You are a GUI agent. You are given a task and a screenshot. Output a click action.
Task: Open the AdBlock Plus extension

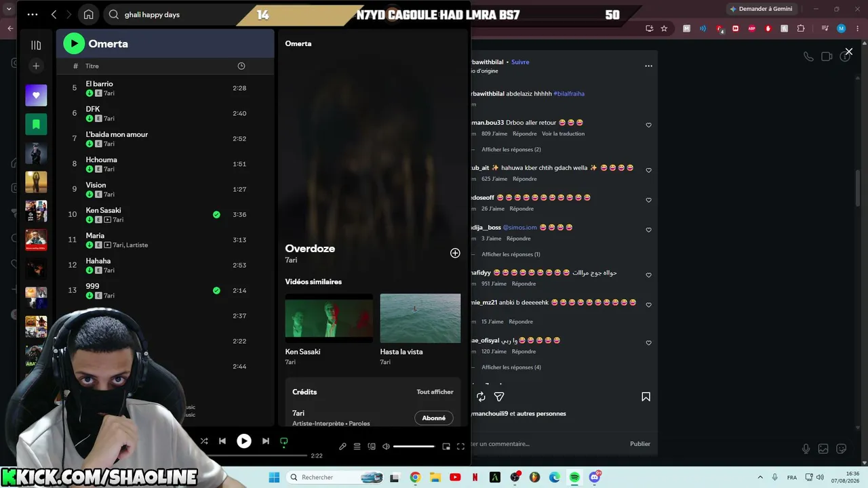pyautogui.click(x=751, y=28)
